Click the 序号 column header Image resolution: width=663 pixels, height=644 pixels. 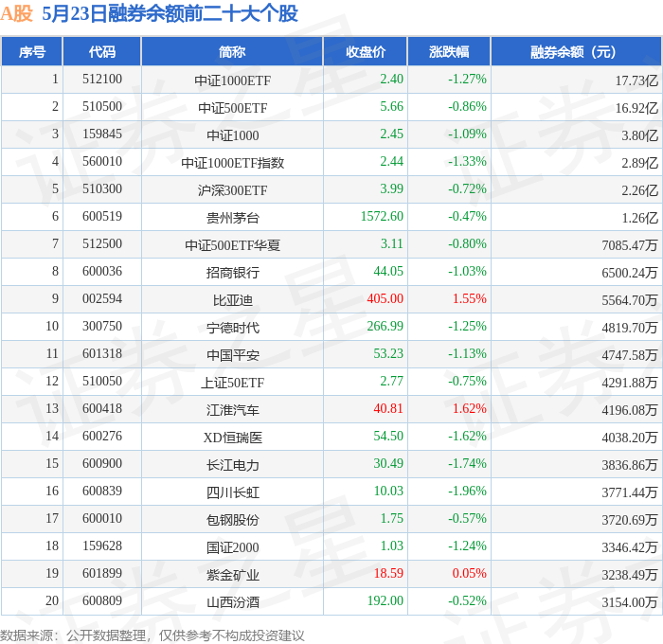(32, 51)
